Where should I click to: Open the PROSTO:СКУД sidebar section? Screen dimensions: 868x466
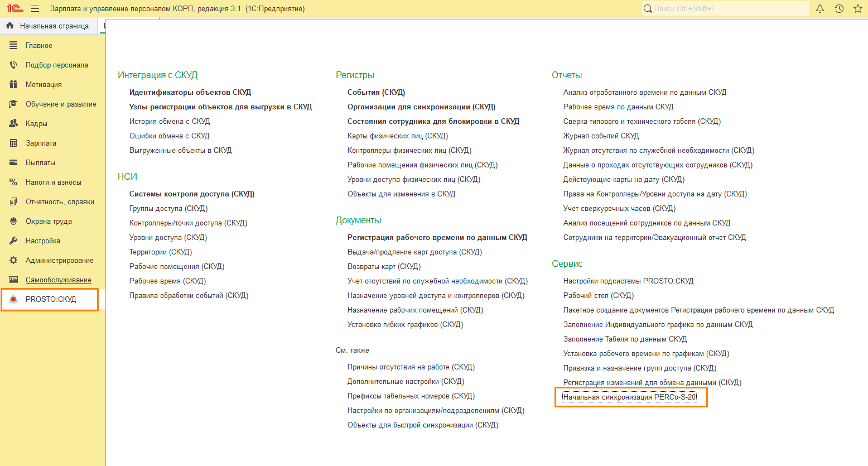tap(50, 300)
